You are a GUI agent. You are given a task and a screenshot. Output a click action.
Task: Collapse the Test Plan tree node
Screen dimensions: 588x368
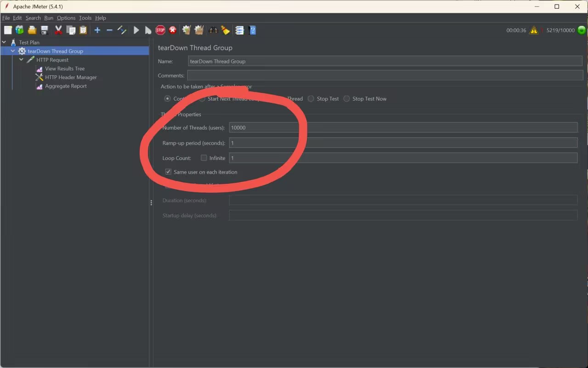[x=4, y=42]
